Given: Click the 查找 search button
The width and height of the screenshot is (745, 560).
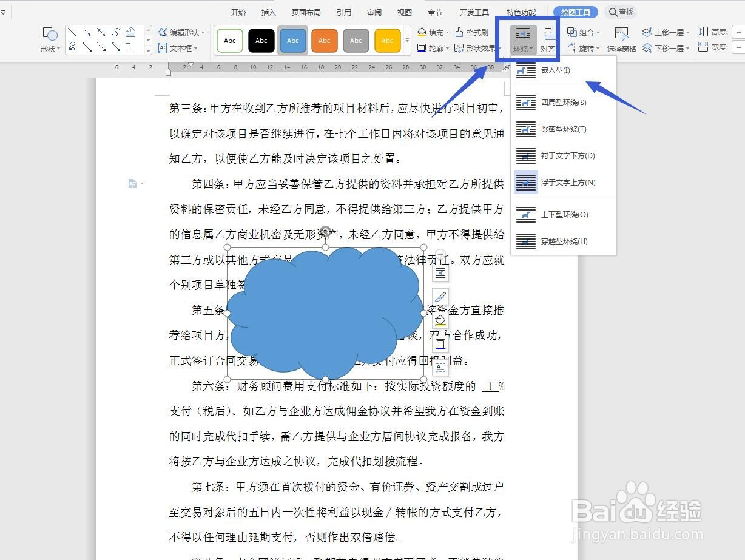Looking at the screenshot, I should (x=621, y=12).
